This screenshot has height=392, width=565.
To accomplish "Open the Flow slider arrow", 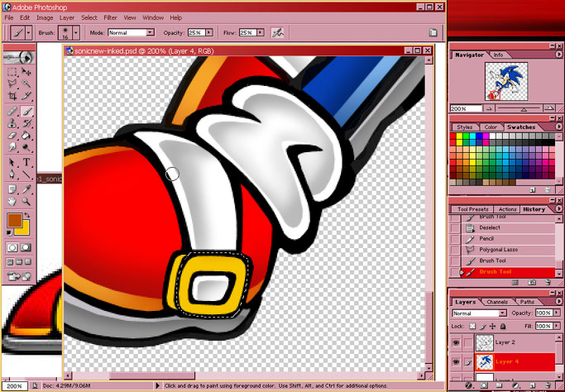I will point(261,32).
